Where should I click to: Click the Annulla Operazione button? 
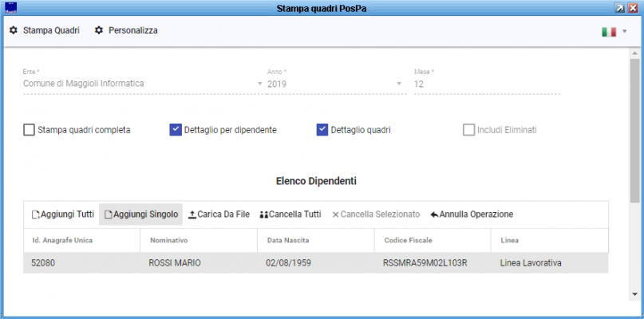pyautogui.click(x=472, y=215)
